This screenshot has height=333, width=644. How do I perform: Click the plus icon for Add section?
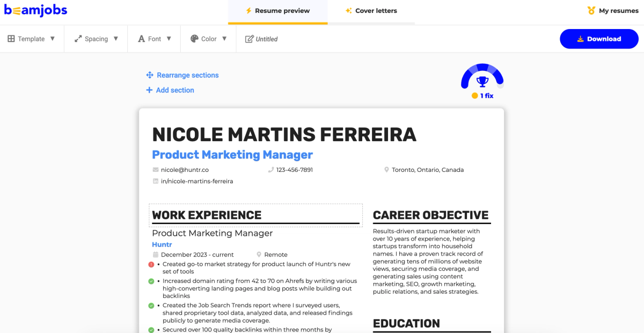click(x=149, y=90)
